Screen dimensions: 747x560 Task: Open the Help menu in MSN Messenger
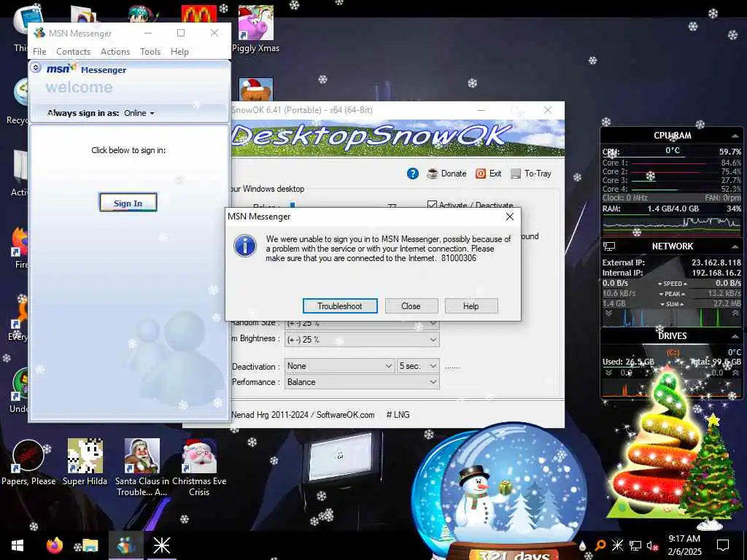click(179, 52)
